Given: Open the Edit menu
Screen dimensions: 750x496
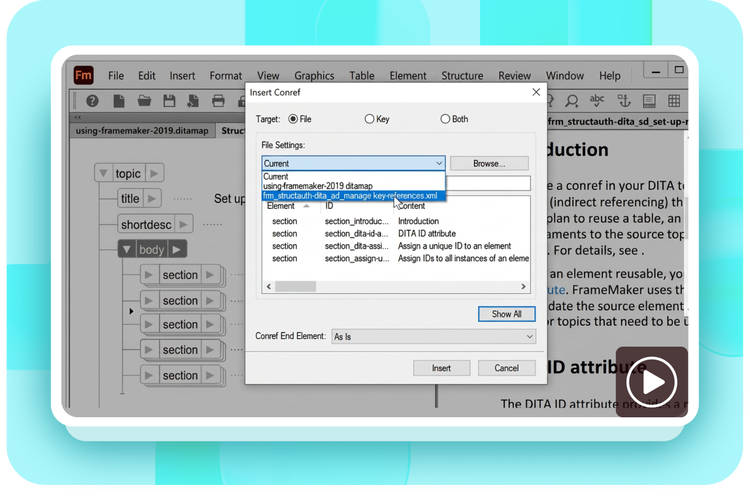Looking at the screenshot, I should [147, 76].
